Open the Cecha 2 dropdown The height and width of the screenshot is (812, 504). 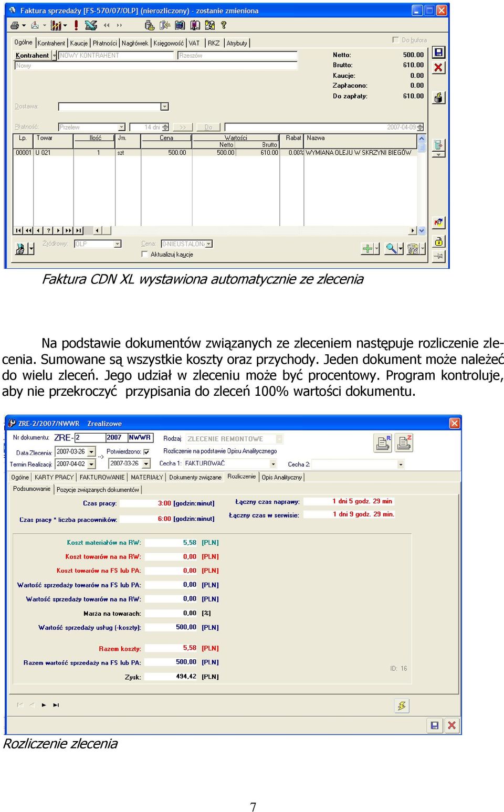(x=401, y=465)
